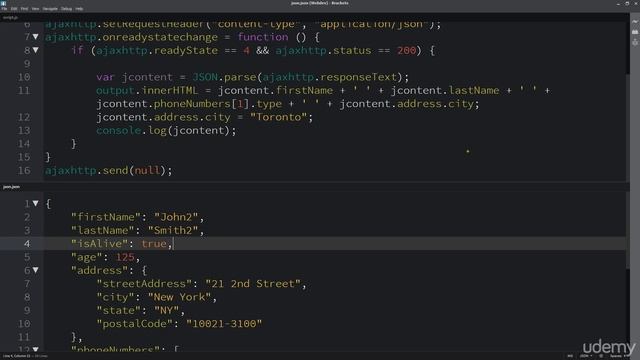The image size is (640, 360).
Task: Click the third icon in right toolbar
Action: point(635,42)
